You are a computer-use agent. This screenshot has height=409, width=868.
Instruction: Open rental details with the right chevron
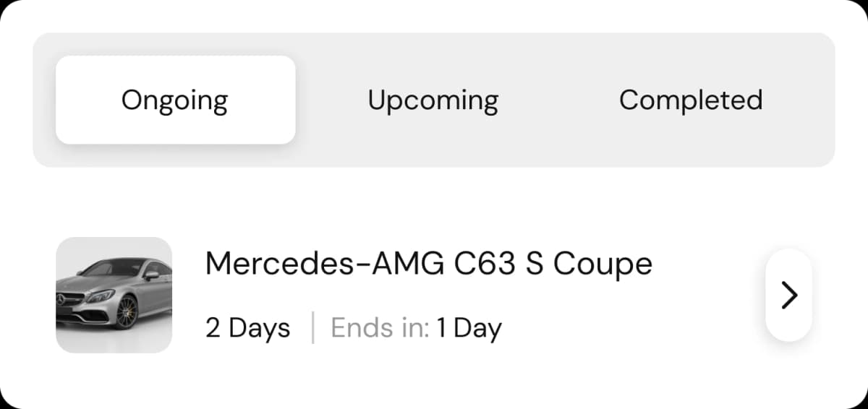[788, 295]
